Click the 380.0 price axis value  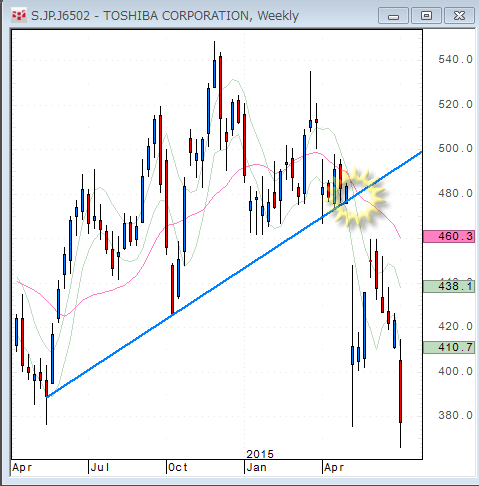click(x=455, y=415)
